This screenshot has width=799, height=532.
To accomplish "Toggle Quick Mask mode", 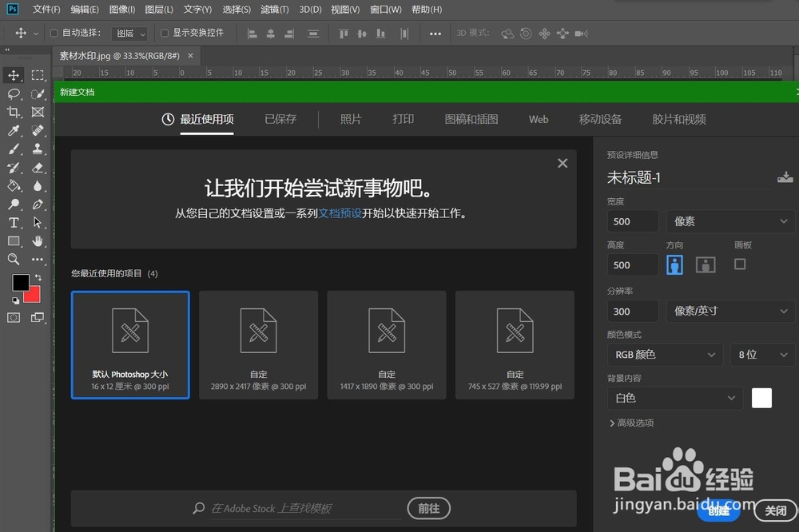I will (14, 317).
